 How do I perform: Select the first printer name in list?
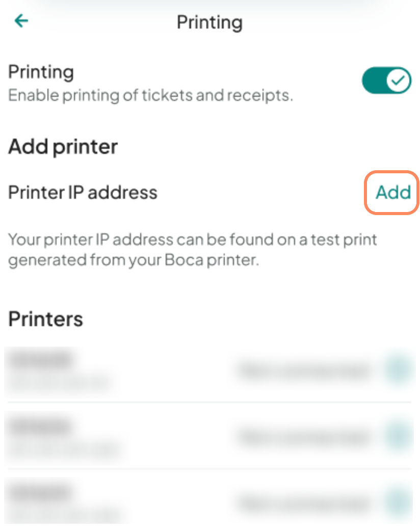41,361
